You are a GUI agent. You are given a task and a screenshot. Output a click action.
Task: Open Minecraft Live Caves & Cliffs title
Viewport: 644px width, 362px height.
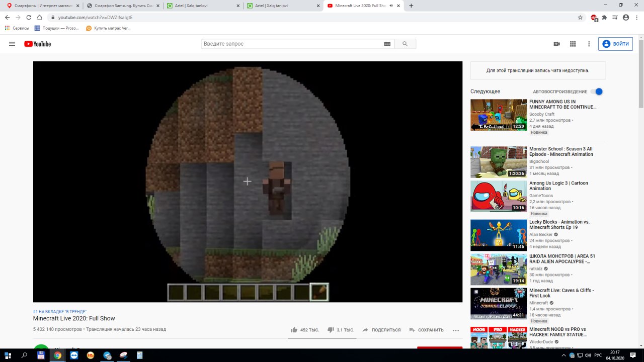[561, 293]
